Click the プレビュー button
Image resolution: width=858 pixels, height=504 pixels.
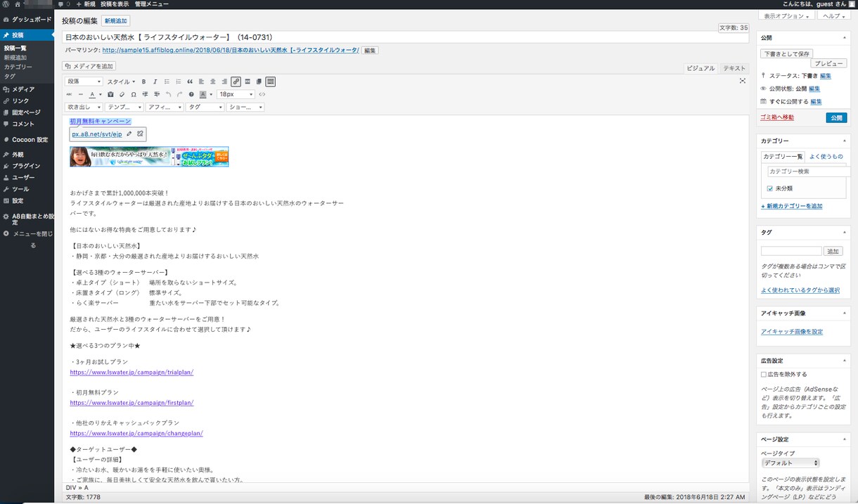pyautogui.click(x=829, y=63)
